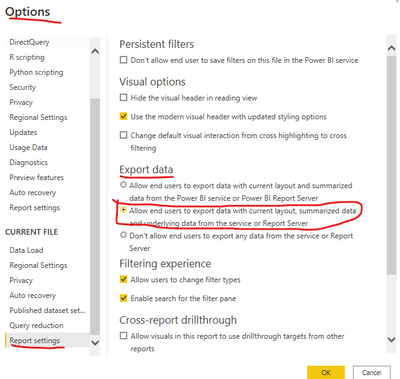
Task: Open Regional Settings under CURRENT FILE
Action: 38,265
